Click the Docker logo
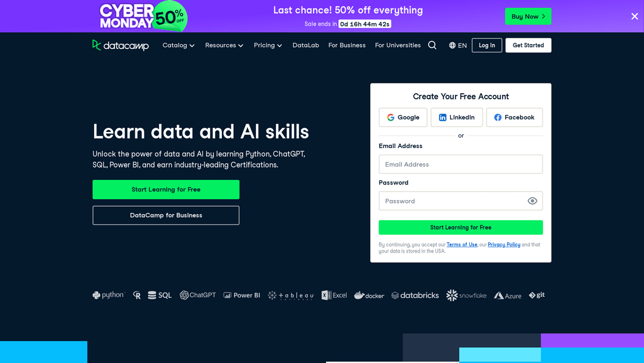Screen dimensions: 644x363 coord(369,295)
